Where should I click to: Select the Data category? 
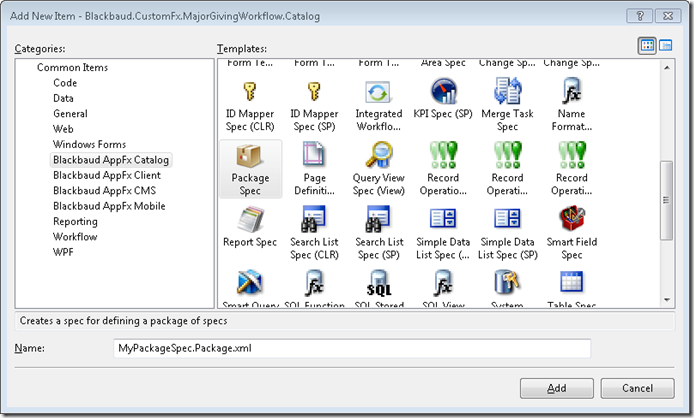tap(63, 98)
